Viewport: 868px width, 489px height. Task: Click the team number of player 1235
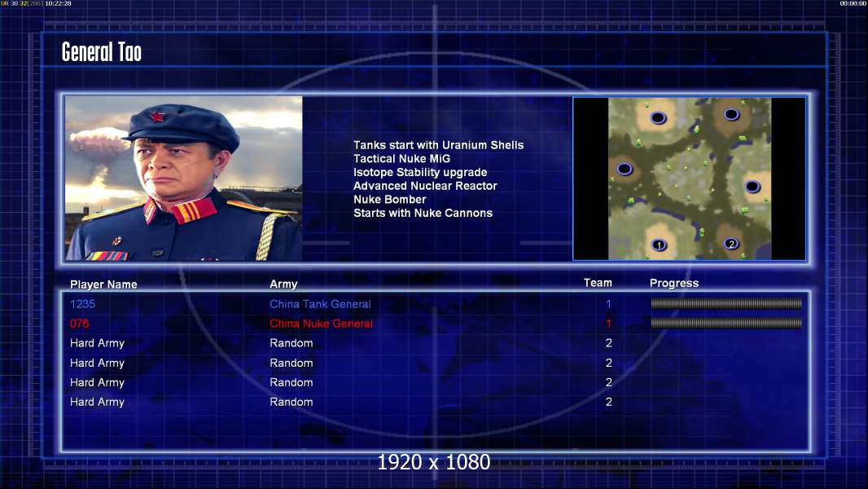(608, 304)
